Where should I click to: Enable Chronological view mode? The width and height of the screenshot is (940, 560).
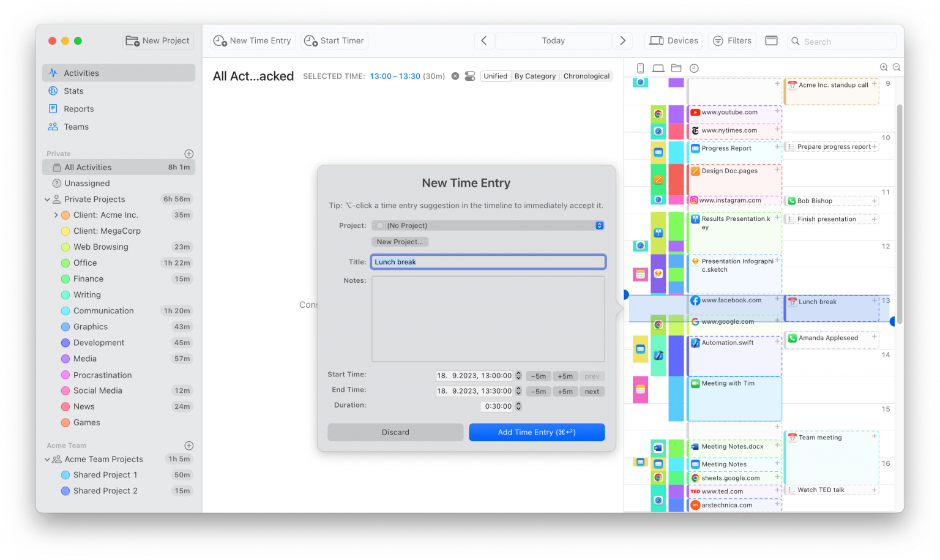pos(586,76)
